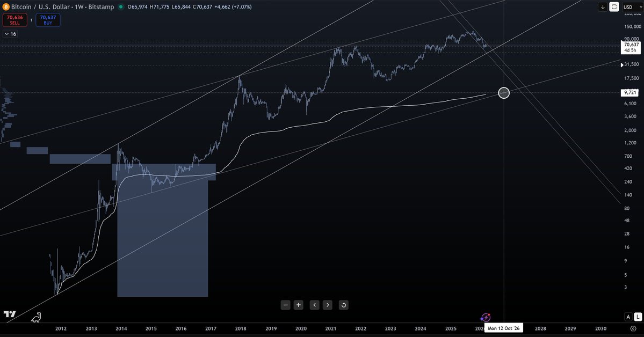Image resolution: width=644 pixels, height=337 pixels.
Task: Click the 2014 label on time axis
Action: pos(121,328)
